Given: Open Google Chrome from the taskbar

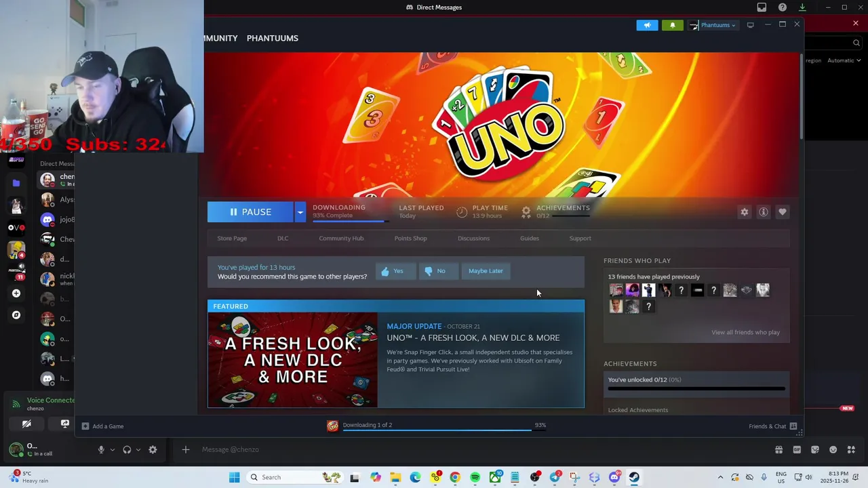Looking at the screenshot, I should pyautogui.click(x=455, y=477).
